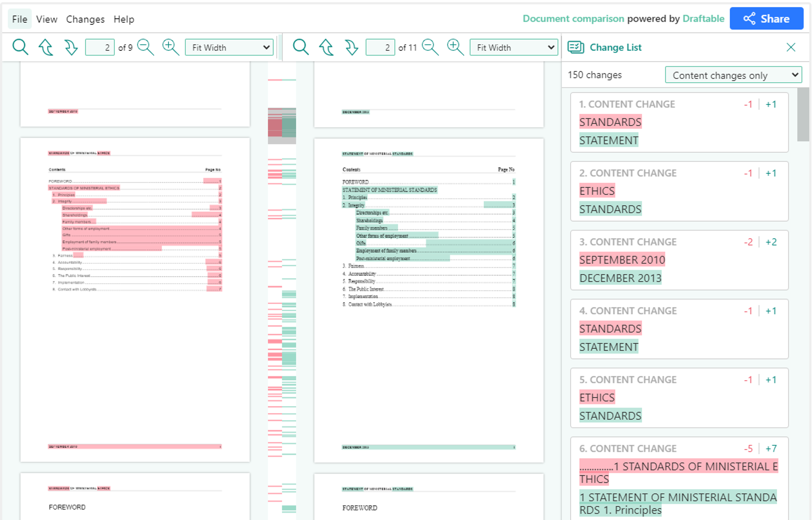Select change 3 SEPTEMBER 2010 to DECEMBER 2013
Image resolution: width=812 pixels, height=520 pixels.
(x=679, y=260)
